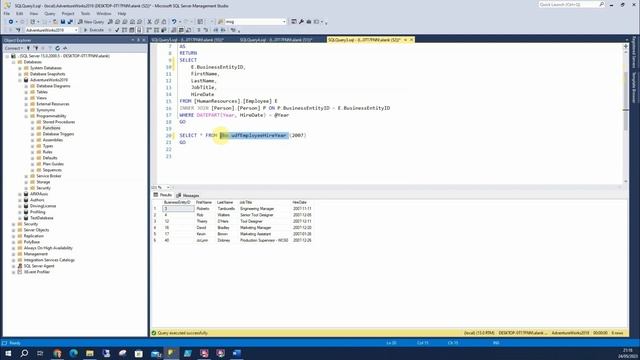The width and height of the screenshot is (640, 360).
Task: Open the View menu
Action: 33,13
